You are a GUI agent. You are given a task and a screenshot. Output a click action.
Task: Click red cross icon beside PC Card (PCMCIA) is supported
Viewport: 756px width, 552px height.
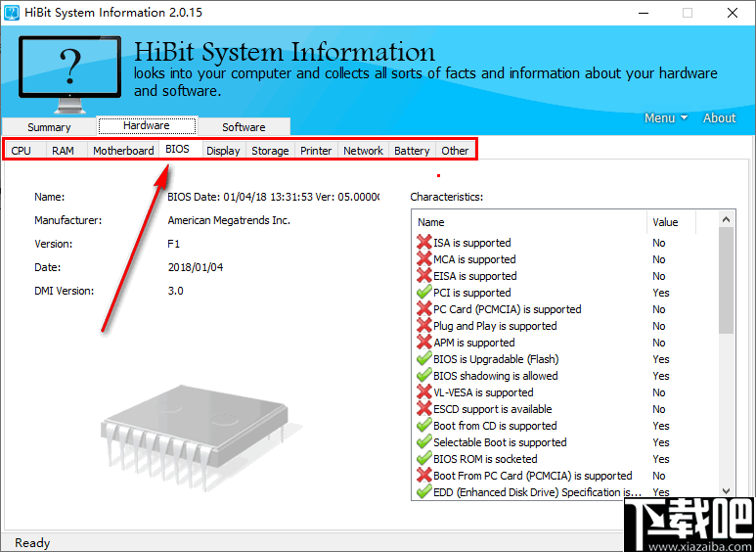[x=423, y=309]
